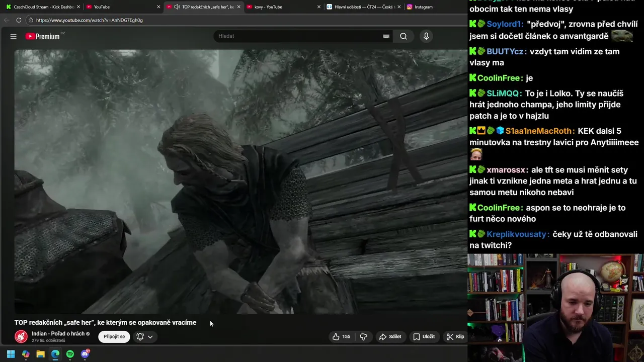The width and height of the screenshot is (644, 362).
Task: Open the on-screen keyboard in search box
Action: [386, 36]
